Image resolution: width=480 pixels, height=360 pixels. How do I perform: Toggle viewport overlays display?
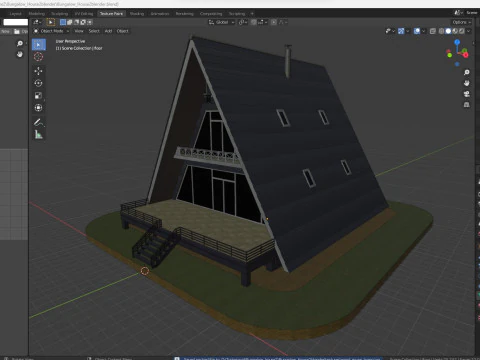[417, 31]
